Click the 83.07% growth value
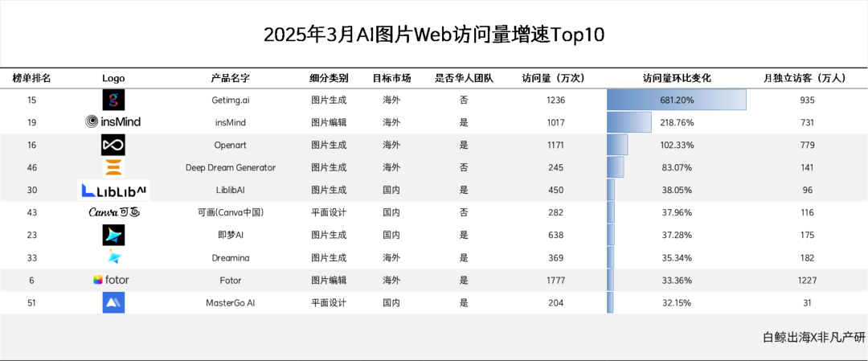 [676, 167]
